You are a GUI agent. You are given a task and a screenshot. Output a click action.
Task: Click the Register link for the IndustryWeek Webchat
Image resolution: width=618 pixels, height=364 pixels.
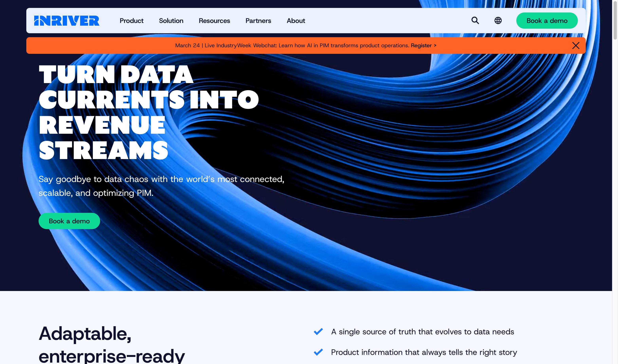pos(421,45)
